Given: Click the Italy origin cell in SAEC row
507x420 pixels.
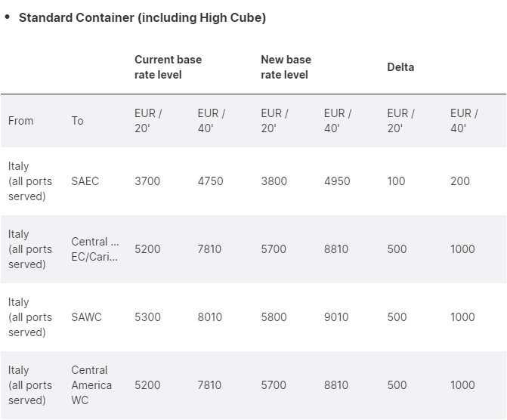Looking at the screenshot, I should [x=30, y=181].
